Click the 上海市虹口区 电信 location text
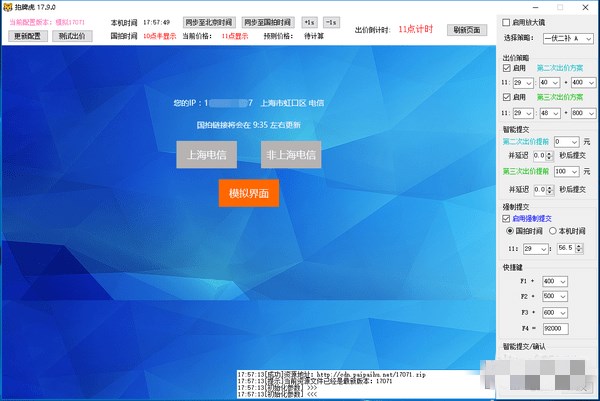 292,103
